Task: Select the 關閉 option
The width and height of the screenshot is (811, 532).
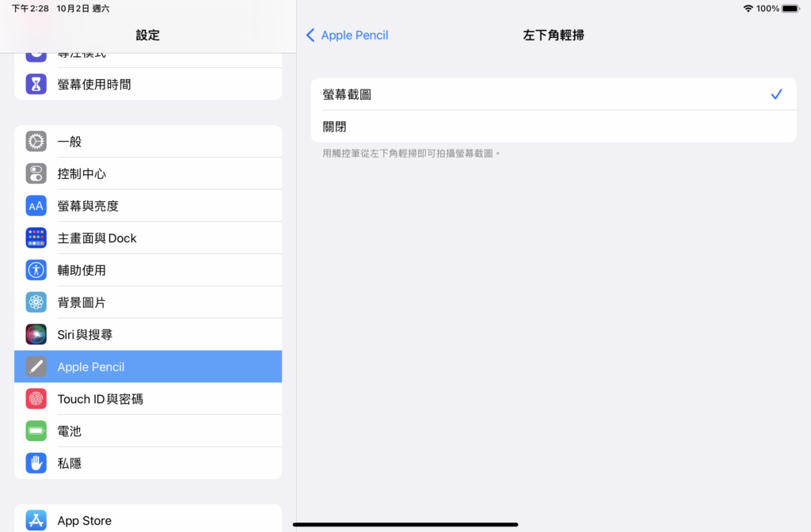Action: [554, 126]
